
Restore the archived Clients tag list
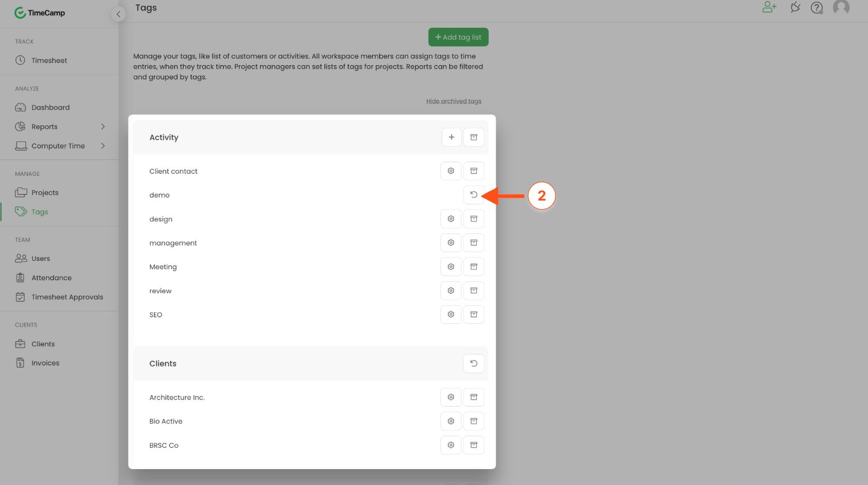pos(473,363)
